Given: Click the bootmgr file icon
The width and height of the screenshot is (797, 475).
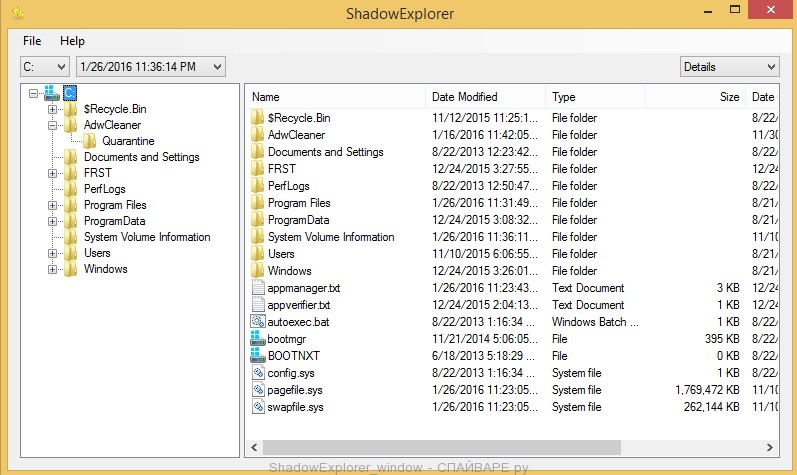Looking at the screenshot, I should [x=258, y=339].
